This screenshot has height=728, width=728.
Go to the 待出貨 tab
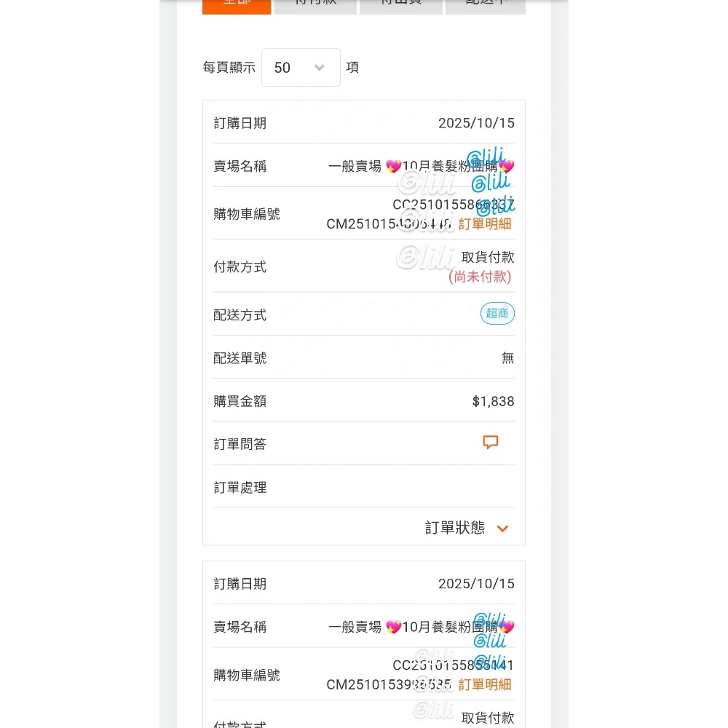(x=400, y=6)
